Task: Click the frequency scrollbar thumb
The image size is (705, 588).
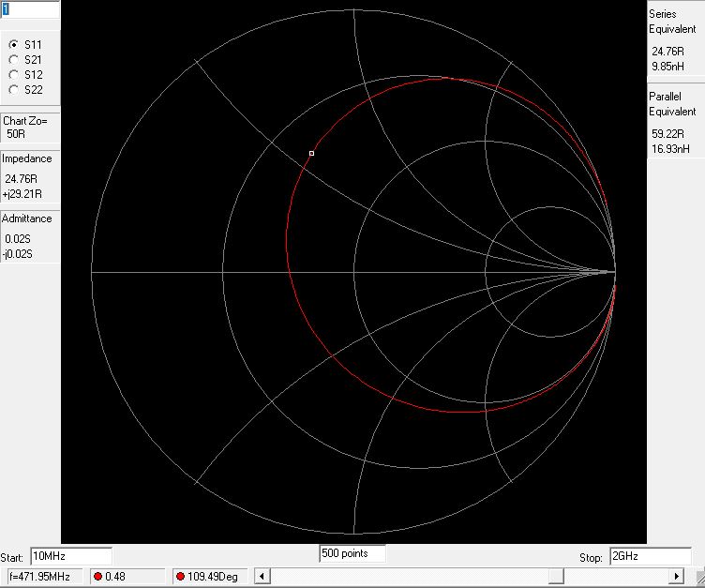Action: coord(556,577)
